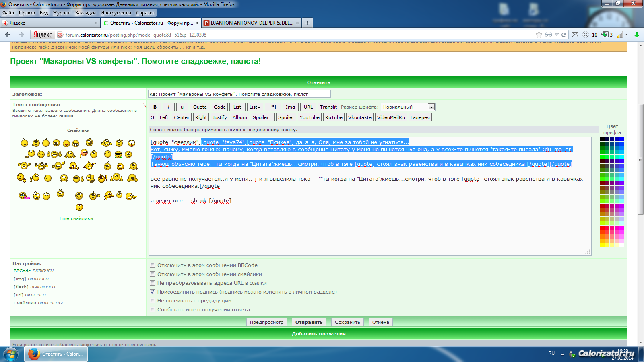Insert a Spoiler= tag
The width and height of the screenshot is (644, 362).
(262, 117)
